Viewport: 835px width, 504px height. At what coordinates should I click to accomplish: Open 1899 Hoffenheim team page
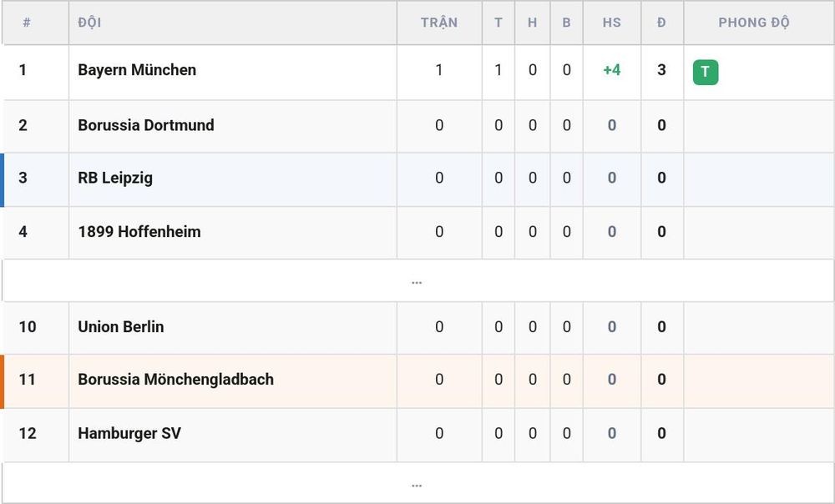point(139,231)
